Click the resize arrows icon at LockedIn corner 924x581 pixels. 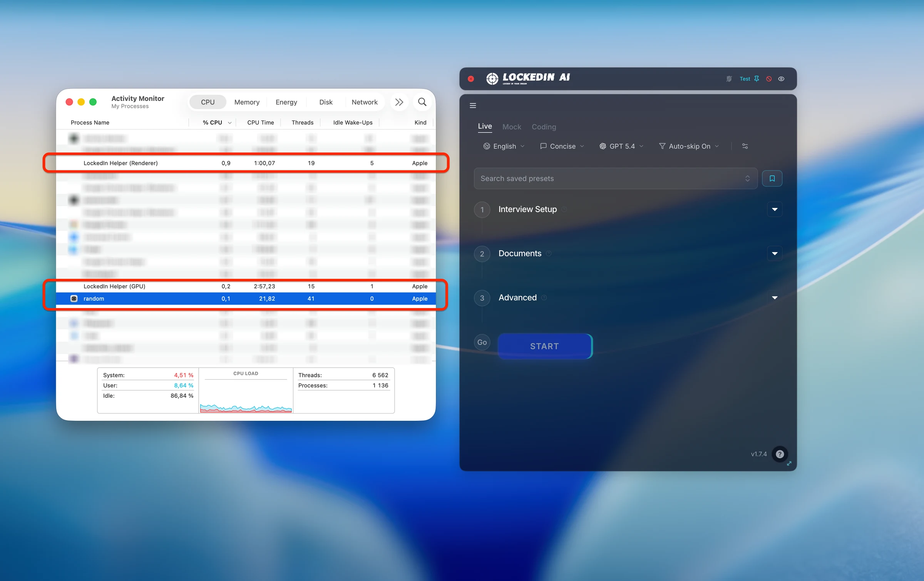coord(789,464)
